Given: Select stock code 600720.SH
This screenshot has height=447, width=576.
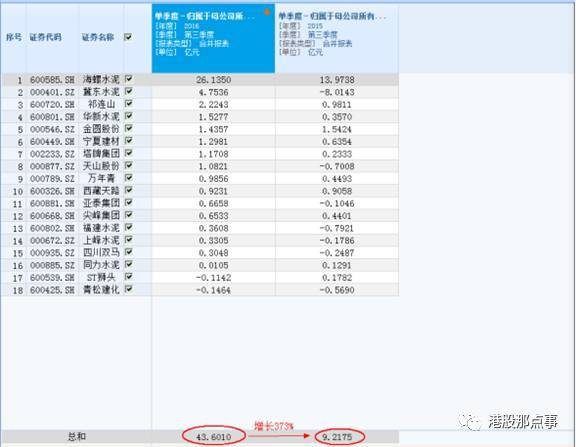Looking at the screenshot, I should tap(52, 105).
